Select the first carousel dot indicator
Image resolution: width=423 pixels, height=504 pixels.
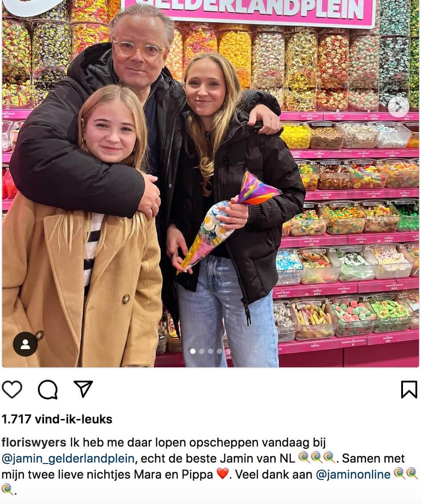193,351
